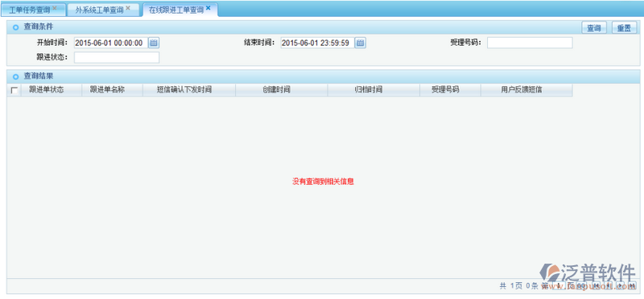Go to the last results page
This screenshot has height=299, width=644.
[x=632, y=285]
